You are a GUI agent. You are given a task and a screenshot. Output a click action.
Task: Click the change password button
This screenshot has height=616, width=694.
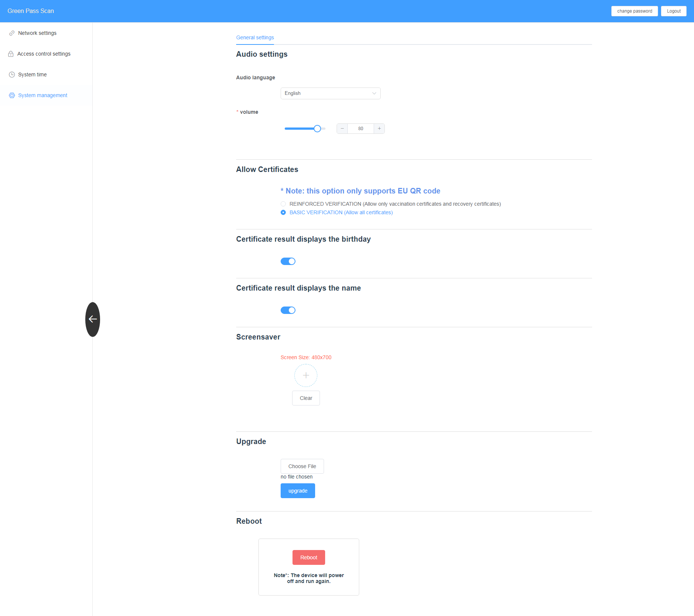[635, 11]
